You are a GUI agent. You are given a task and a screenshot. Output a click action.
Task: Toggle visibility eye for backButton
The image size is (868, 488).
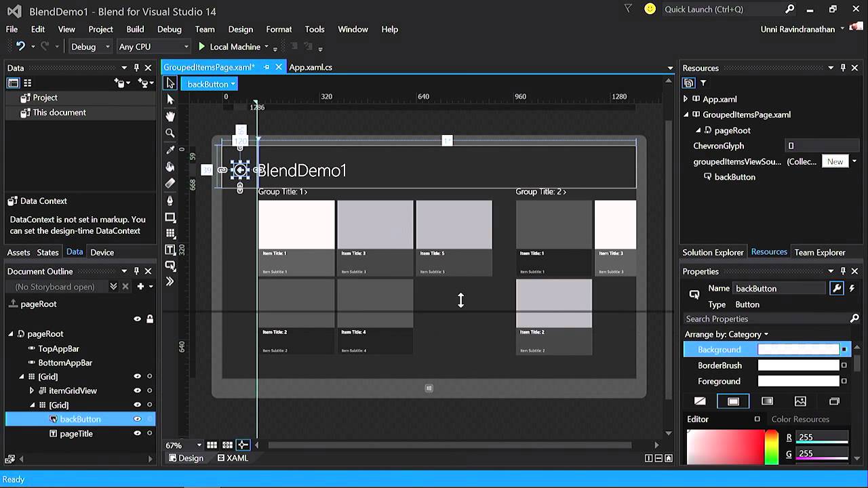tap(138, 419)
